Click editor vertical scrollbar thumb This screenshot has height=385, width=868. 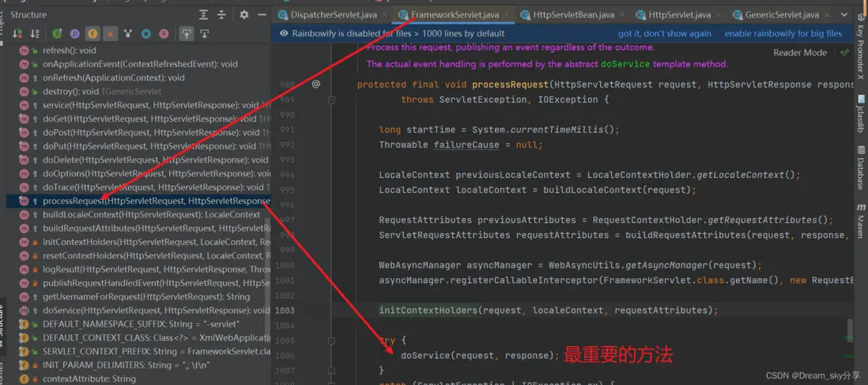pos(850,332)
